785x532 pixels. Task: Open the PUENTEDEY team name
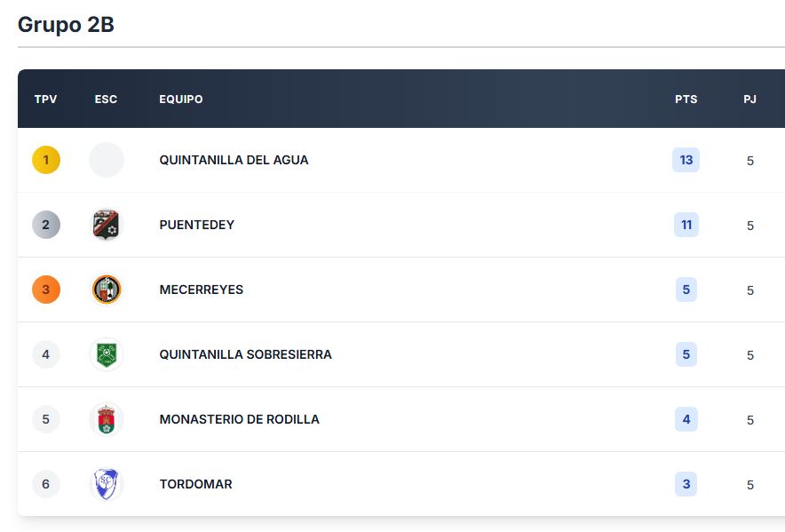[197, 225]
